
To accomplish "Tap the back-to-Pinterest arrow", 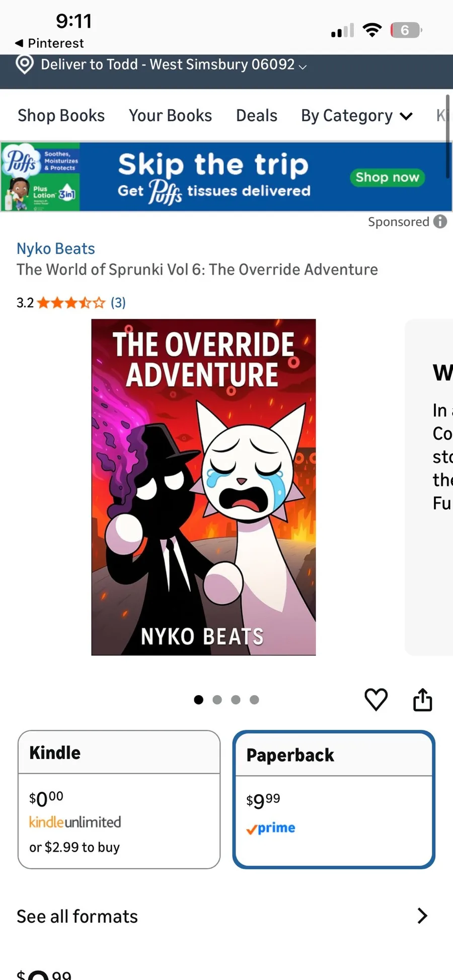I will pyautogui.click(x=19, y=43).
